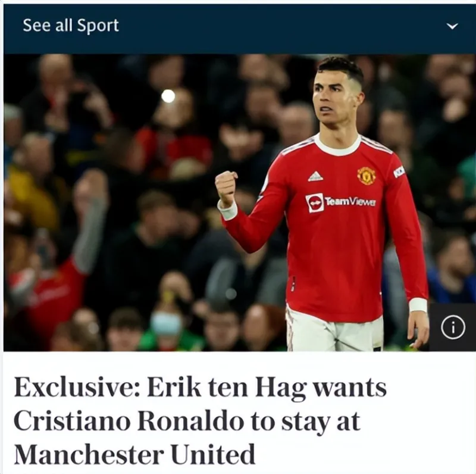The width and height of the screenshot is (476, 474).
Task: Click Manchester United text in headline
Action: pyautogui.click(x=134, y=454)
